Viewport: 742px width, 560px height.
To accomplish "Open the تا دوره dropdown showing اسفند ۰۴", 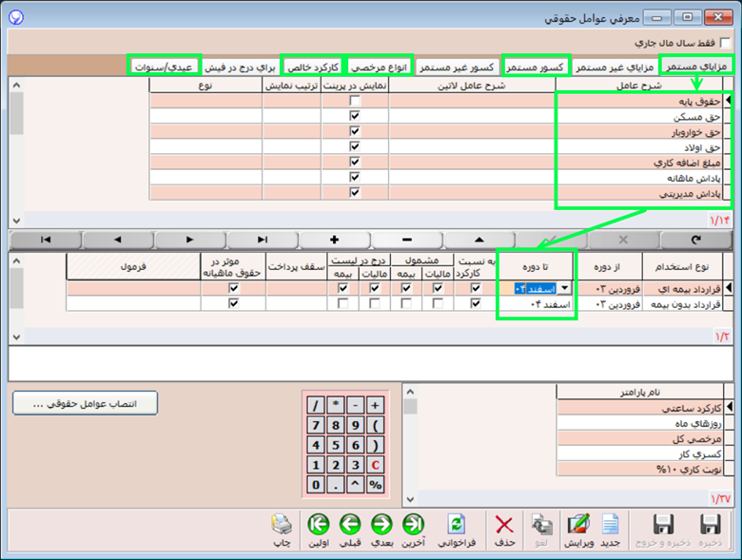I will click(x=567, y=287).
